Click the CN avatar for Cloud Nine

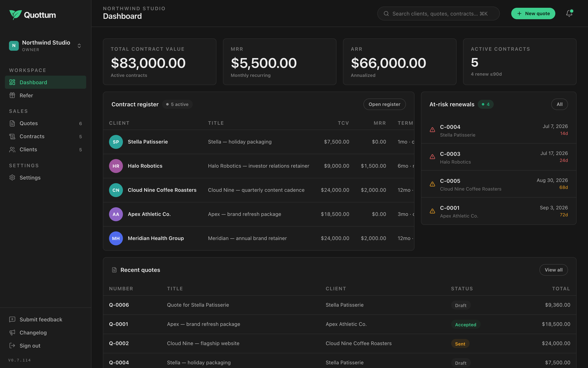116,190
